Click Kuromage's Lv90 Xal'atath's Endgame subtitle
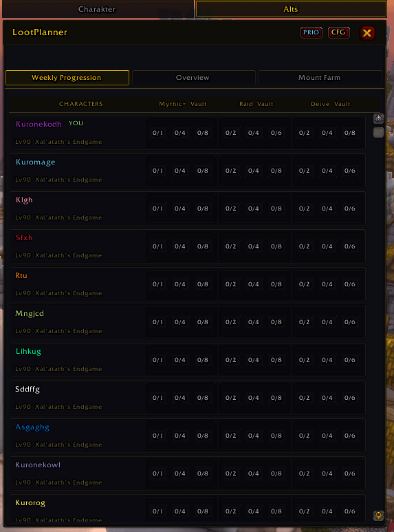Image resolution: width=394 pixels, height=532 pixels. pos(58,180)
